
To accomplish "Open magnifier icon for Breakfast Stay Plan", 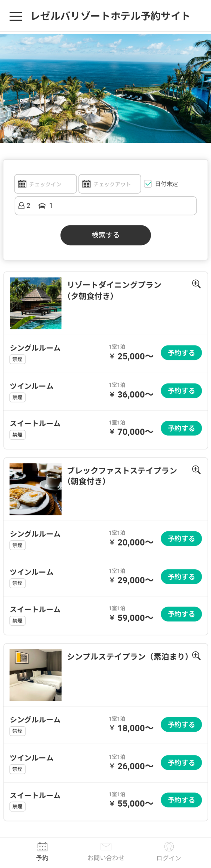I will (196, 470).
